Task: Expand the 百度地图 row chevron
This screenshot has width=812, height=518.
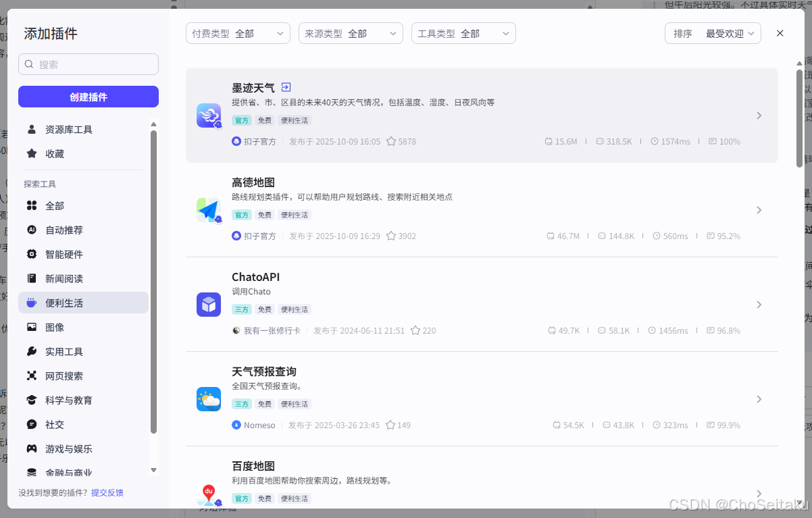Action: pos(759,494)
